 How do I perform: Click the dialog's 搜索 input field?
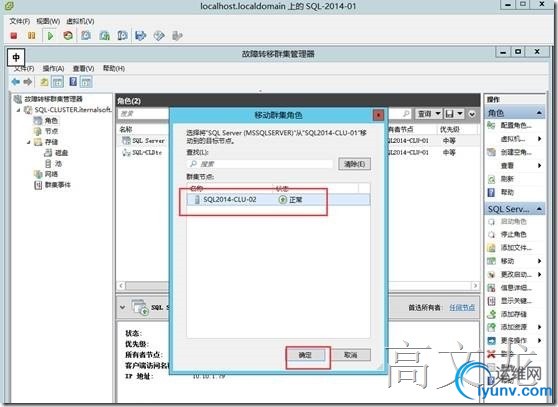pyautogui.click(x=260, y=164)
